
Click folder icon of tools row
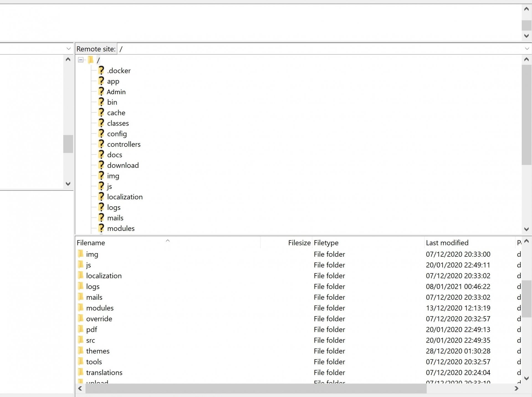[81, 362]
